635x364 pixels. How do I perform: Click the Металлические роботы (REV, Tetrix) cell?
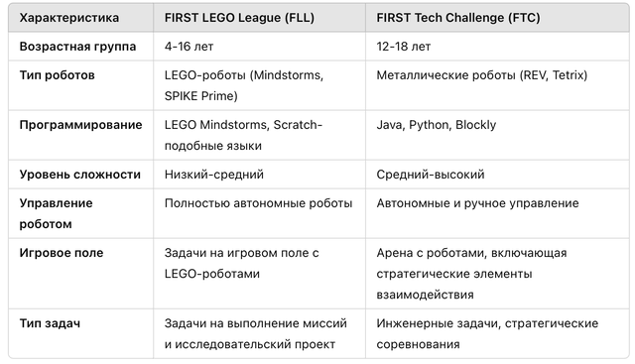(482, 75)
